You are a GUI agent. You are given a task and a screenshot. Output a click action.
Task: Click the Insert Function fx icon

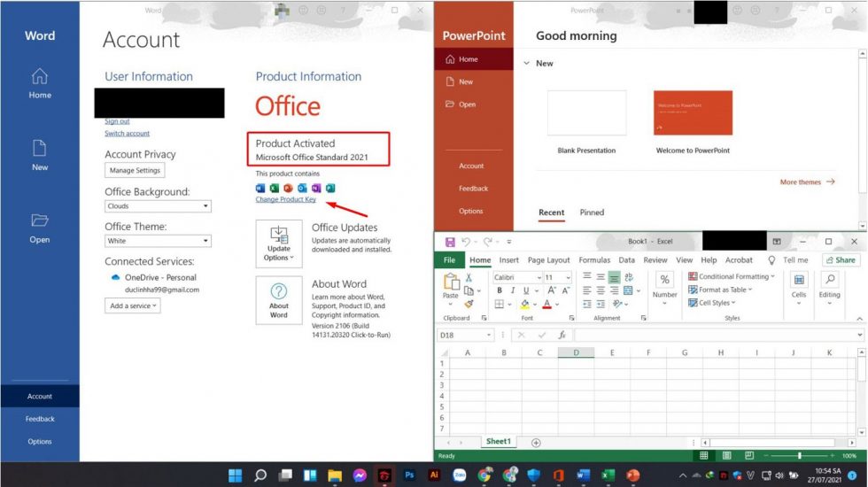click(562, 336)
